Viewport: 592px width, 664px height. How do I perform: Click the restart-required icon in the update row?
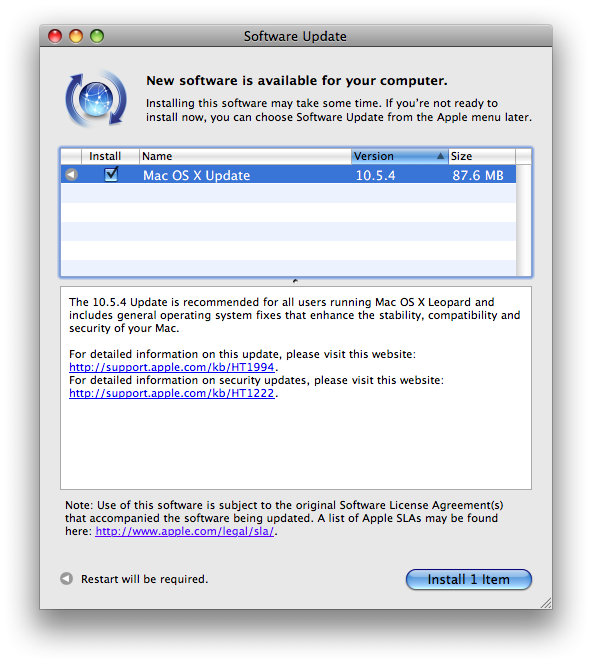tap(72, 174)
